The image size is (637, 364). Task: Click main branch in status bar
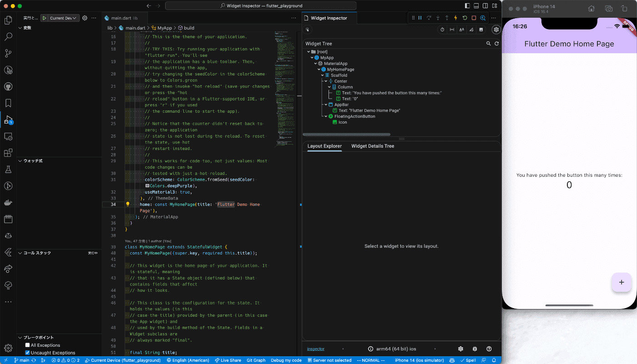click(22, 360)
